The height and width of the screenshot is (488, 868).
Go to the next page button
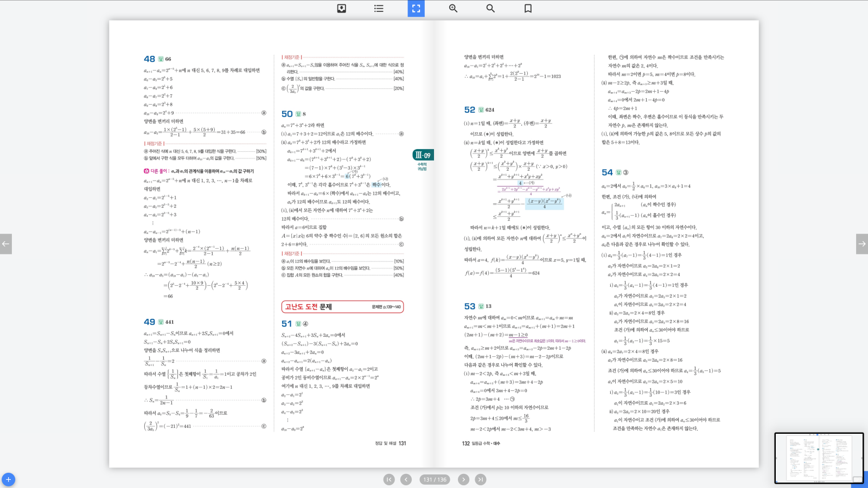[x=463, y=479]
